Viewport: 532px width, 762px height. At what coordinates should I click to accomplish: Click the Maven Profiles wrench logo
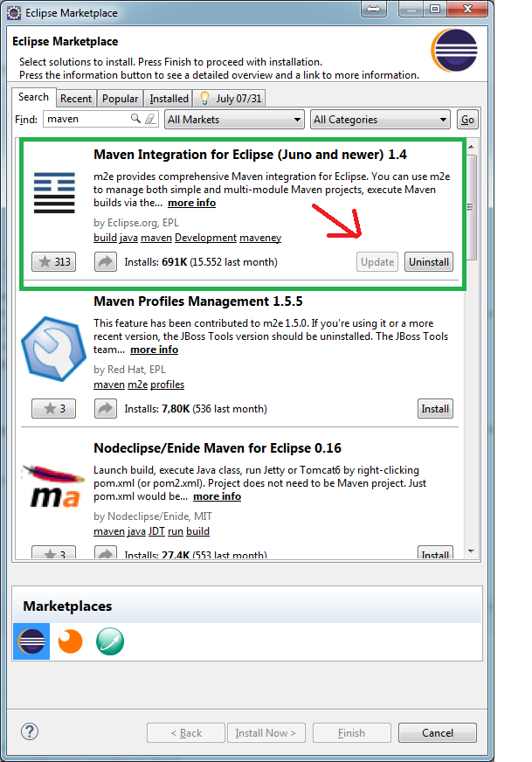click(x=53, y=349)
